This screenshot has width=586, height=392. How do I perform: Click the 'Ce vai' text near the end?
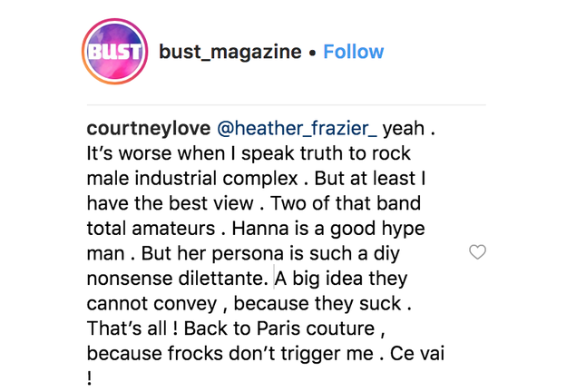[x=417, y=354]
